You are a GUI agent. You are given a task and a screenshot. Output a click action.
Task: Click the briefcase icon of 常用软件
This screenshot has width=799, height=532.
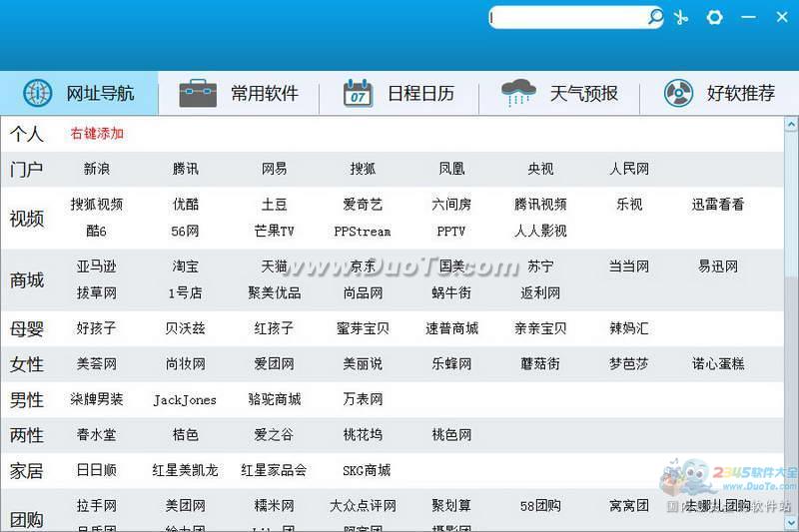coord(198,93)
